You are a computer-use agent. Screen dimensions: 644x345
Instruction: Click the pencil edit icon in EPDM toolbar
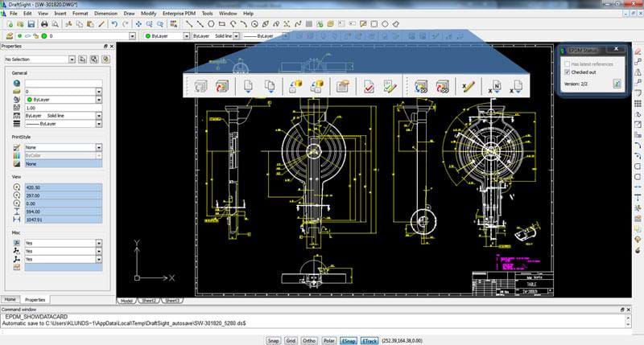tap(468, 85)
